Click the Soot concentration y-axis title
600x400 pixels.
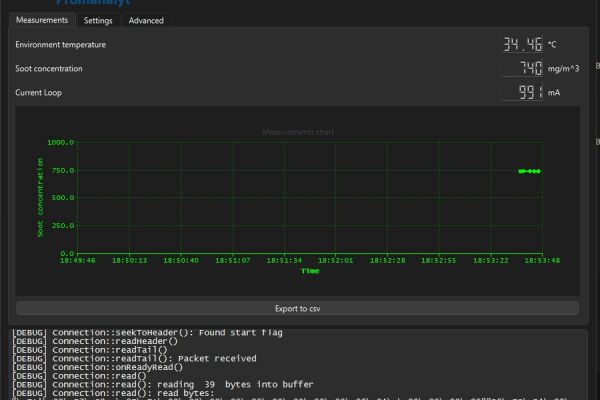click(x=40, y=198)
